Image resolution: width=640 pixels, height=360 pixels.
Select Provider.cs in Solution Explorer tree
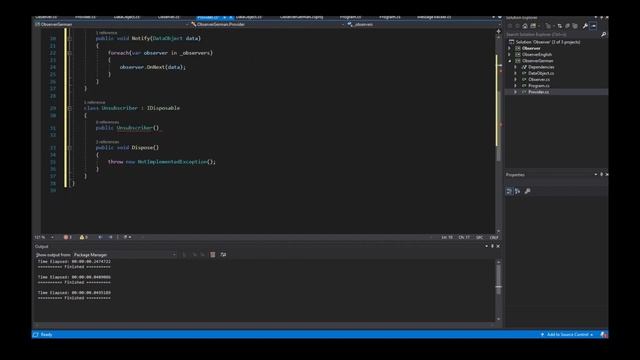point(538,92)
